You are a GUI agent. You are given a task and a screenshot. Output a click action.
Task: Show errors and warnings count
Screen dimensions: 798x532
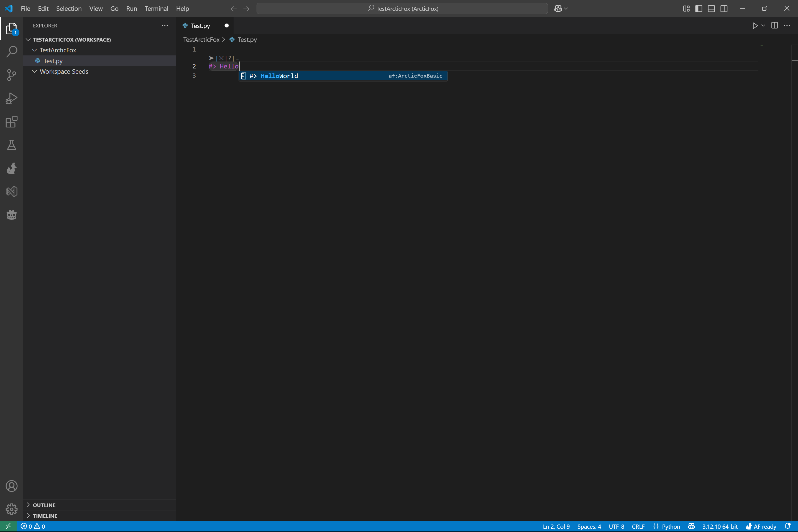(33, 526)
